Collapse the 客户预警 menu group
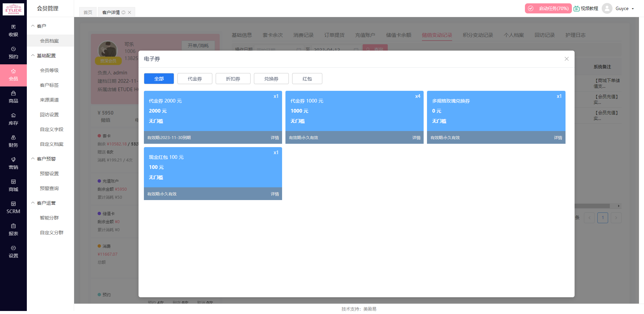This screenshot has height=314, width=644. click(x=46, y=159)
